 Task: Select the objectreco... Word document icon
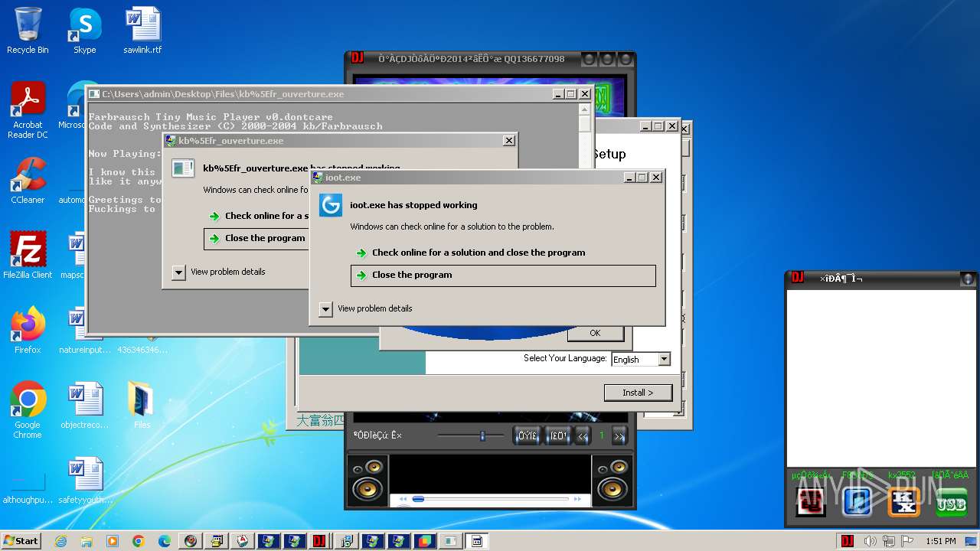click(x=84, y=405)
